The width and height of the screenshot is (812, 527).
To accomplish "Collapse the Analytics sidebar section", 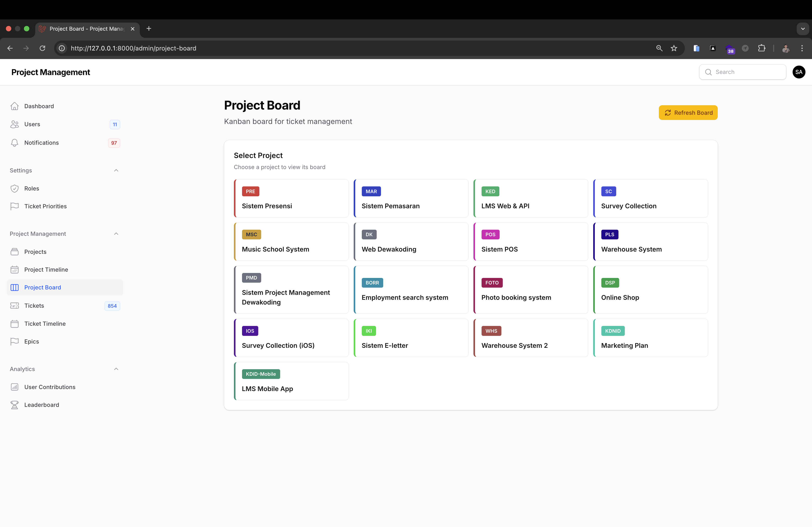I will 116,369.
